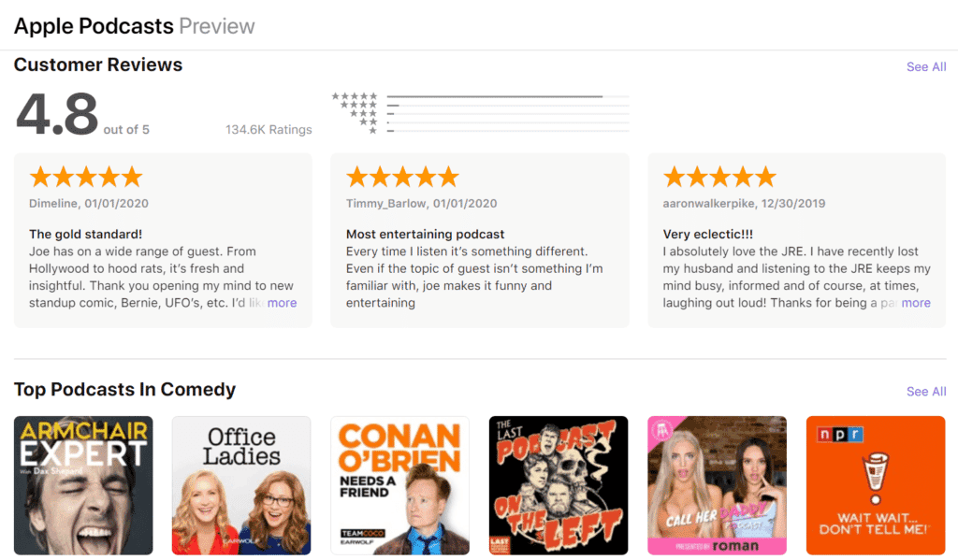958x560 pixels.
Task: Click the 134.6K Ratings count
Action: click(x=269, y=129)
